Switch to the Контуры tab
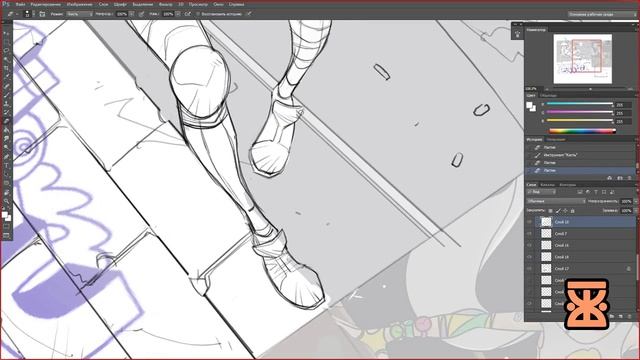This screenshot has height=360, width=640. [x=567, y=185]
